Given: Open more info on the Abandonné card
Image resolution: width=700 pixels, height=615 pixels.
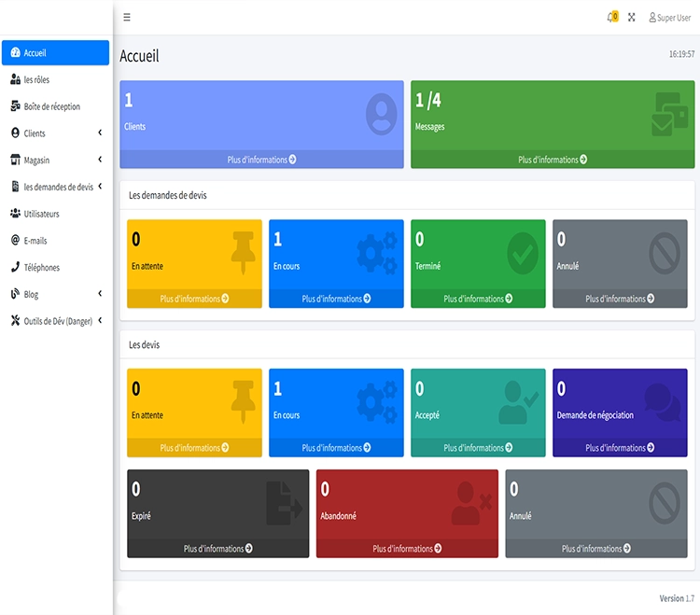Looking at the screenshot, I should click(x=407, y=549).
